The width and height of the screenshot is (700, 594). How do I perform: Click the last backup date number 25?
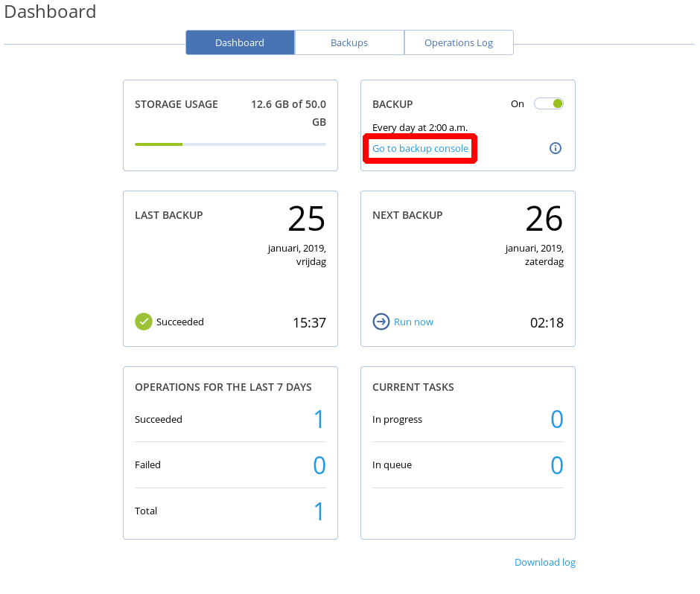pos(307,219)
